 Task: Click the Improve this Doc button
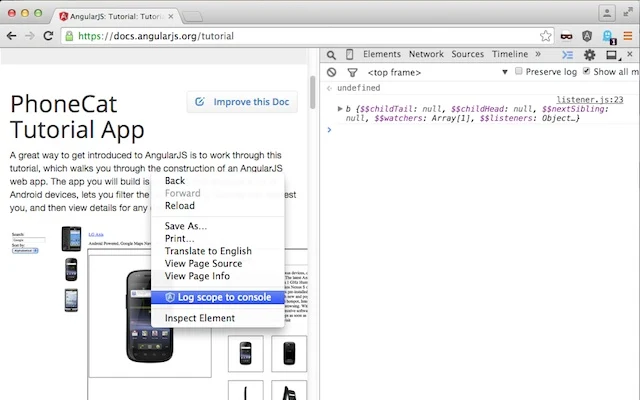click(x=242, y=102)
